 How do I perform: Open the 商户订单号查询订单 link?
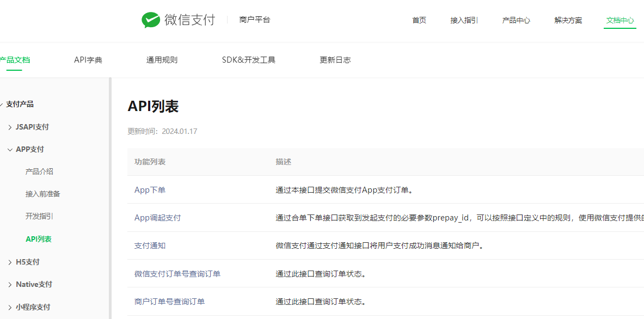(x=170, y=302)
